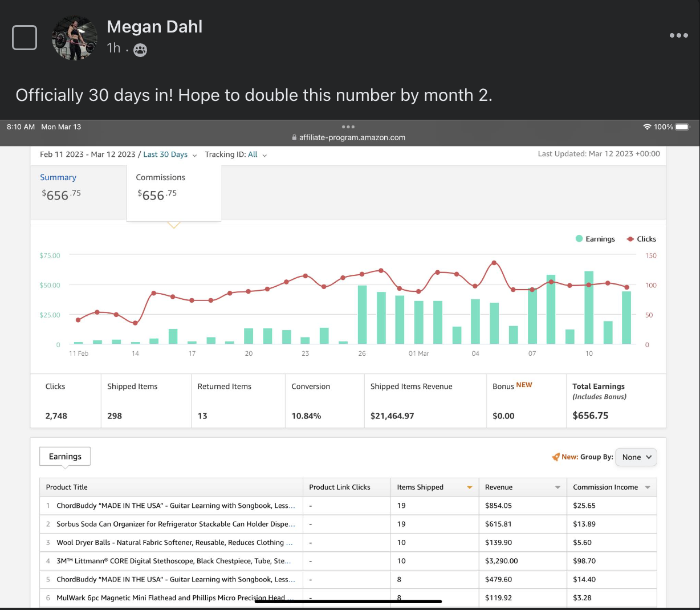This screenshot has height=610, width=700.
Task: Open the post's three-dot options menu
Action: pyautogui.click(x=678, y=35)
